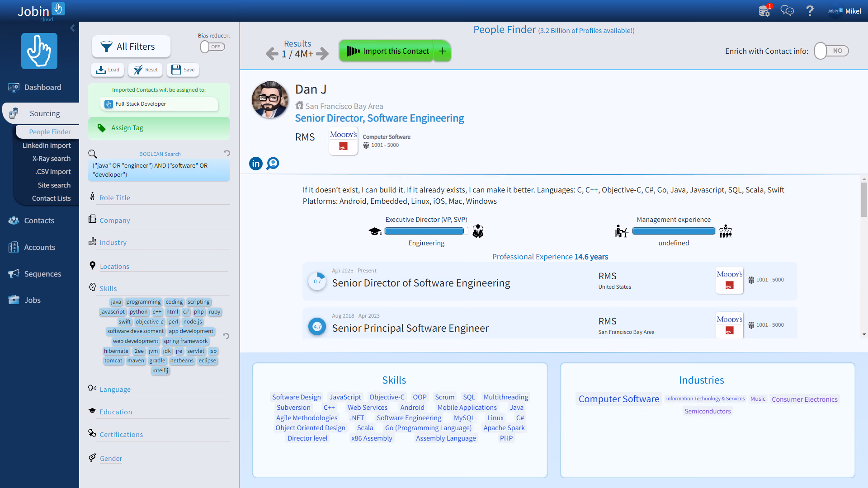Toggle the Bias reducer switch
Image resolution: width=868 pixels, height=488 pixels.
pyautogui.click(x=212, y=47)
